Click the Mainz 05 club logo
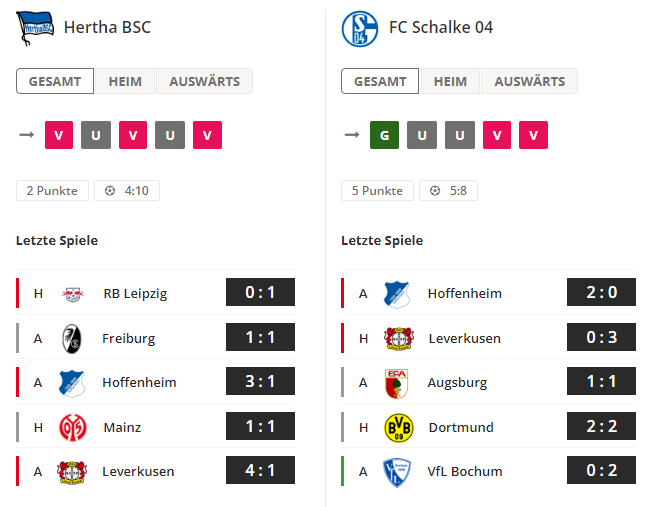The image size is (652, 507). tap(73, 427)
